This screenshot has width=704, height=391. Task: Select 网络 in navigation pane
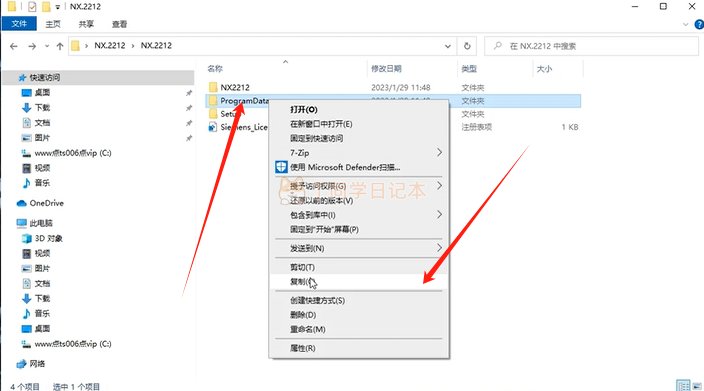click(x=37, y=364)
